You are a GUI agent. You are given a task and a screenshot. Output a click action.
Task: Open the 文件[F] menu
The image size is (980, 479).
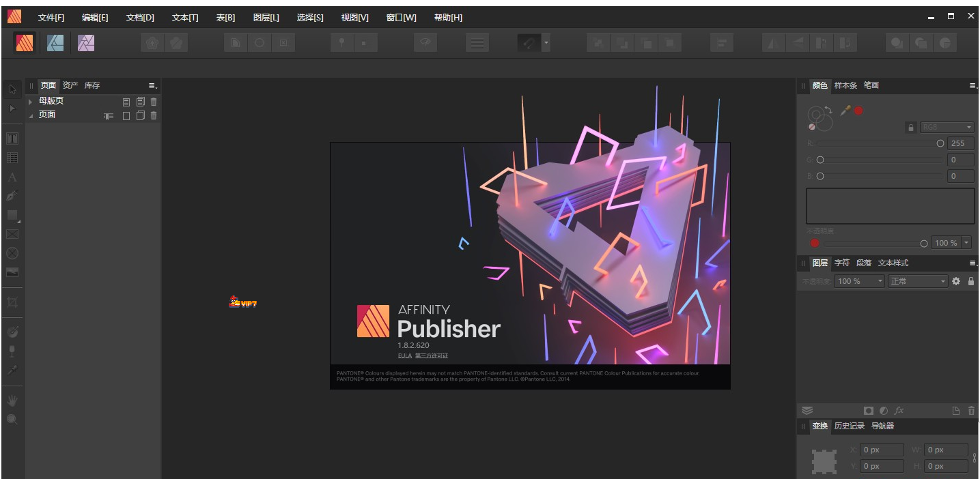(x=51, y=17)
